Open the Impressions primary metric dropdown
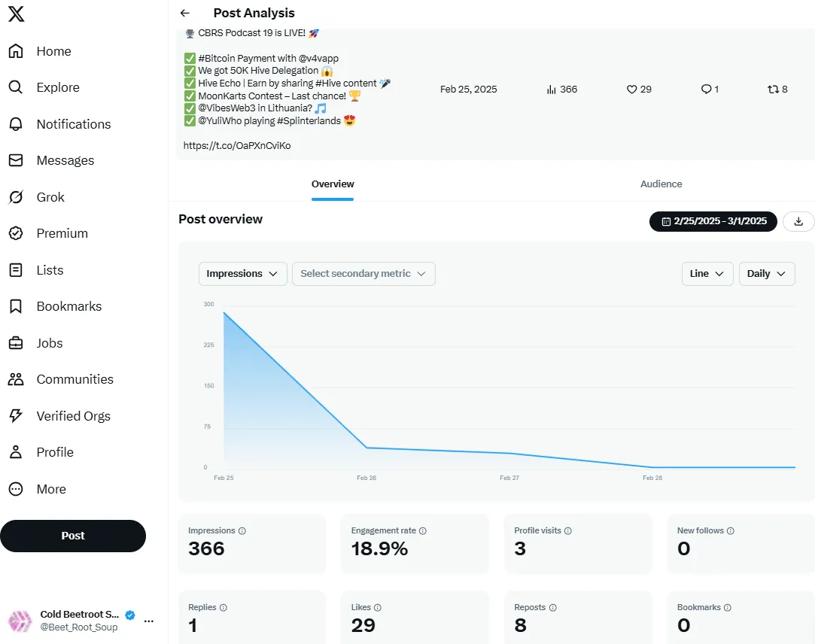815x644 pixels. click(x=243, y=274)
